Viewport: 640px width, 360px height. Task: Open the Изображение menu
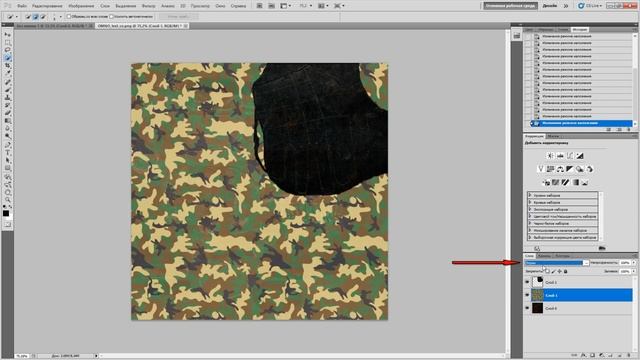tap(81, 6)
